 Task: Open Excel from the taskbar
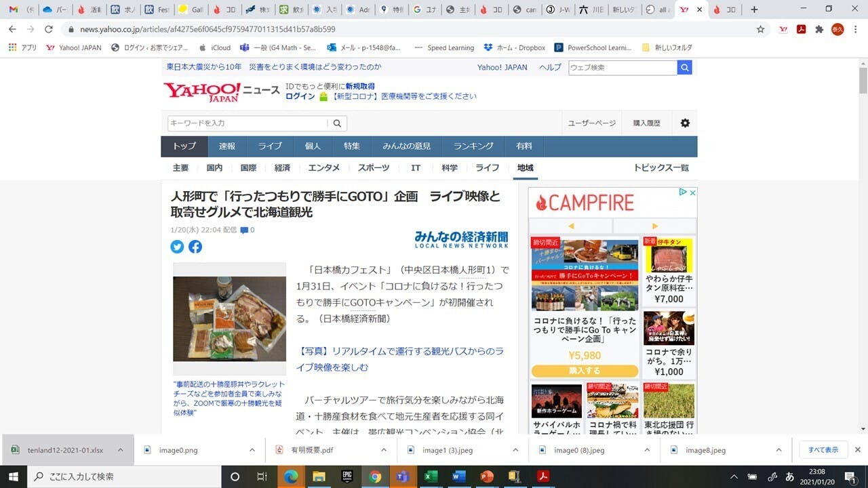[430, 476]
